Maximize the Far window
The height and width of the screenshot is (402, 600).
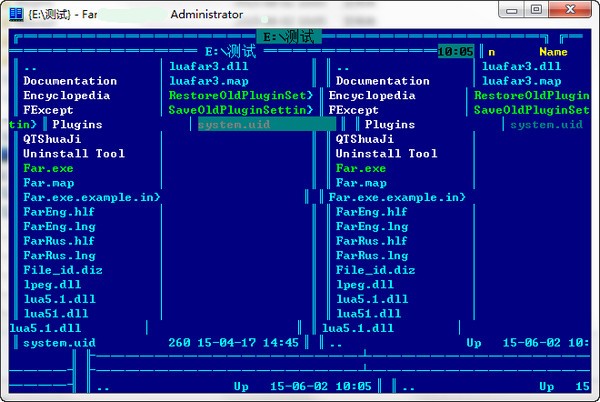coord(536,10)
